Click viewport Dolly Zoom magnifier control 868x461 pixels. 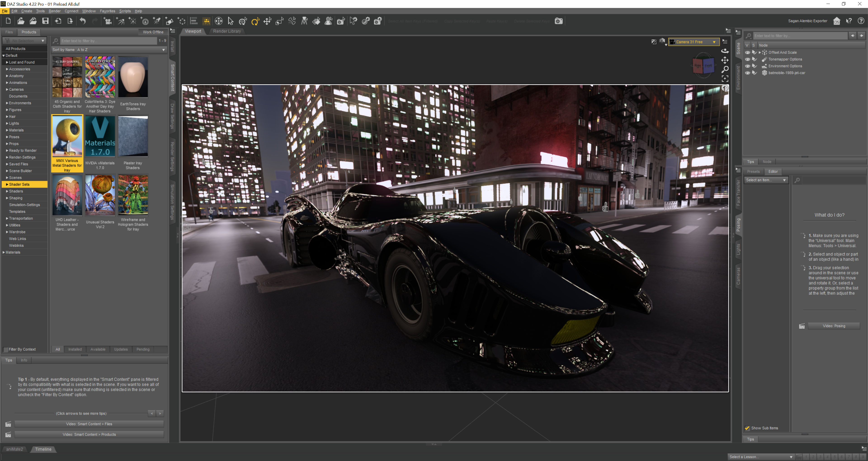(x=725, y=69)
